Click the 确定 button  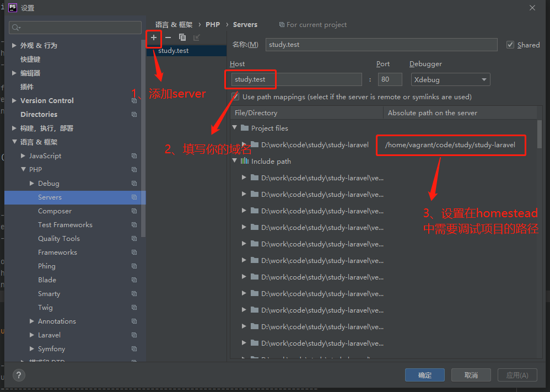(425, 375)
